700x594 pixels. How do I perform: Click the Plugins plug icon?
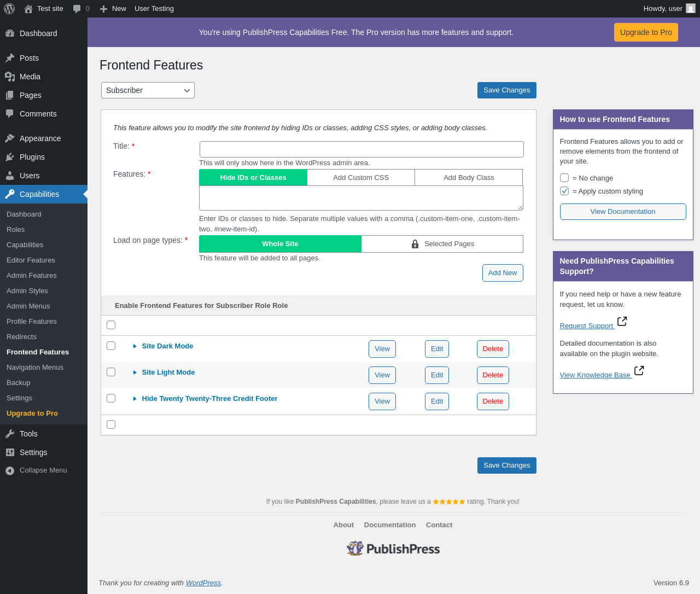pyautogui.click(x=10, y=157)
